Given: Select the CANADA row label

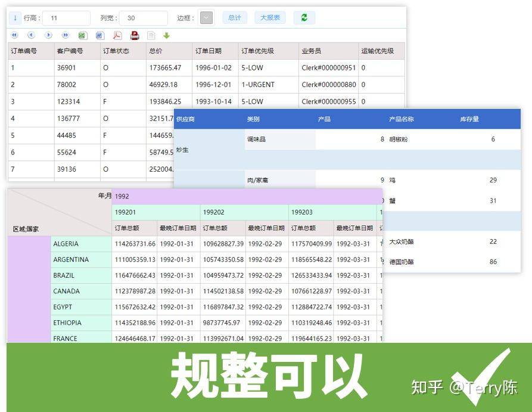Looking at the screenshot, I should tap(81, 291).
